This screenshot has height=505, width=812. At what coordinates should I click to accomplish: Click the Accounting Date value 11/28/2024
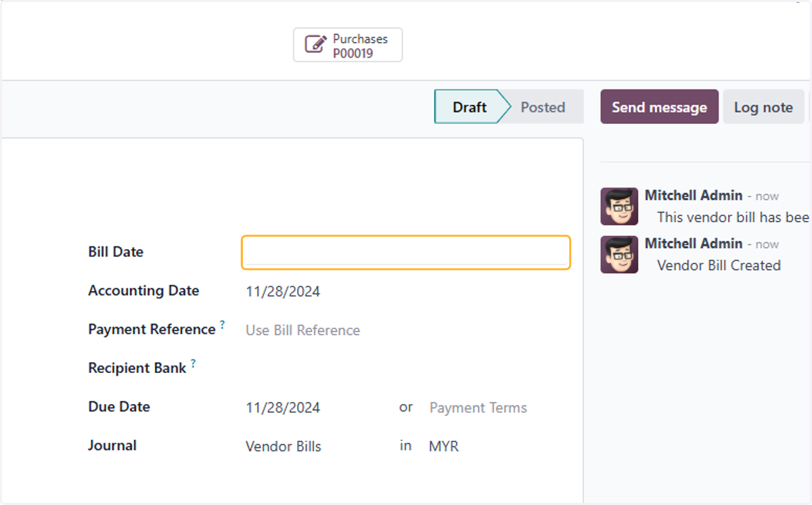(283, 292)
